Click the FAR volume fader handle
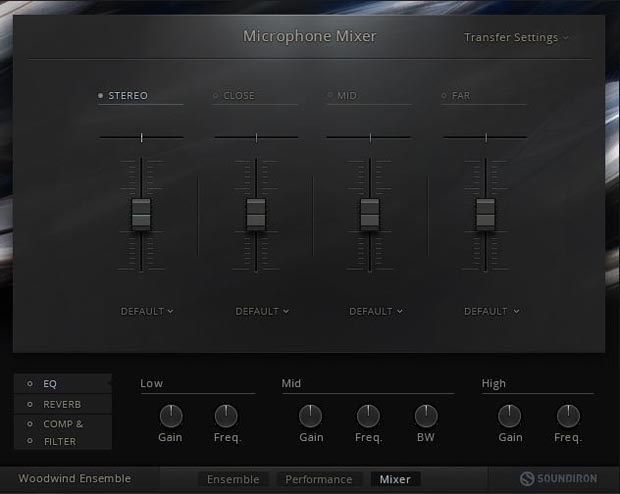 [x=486, y=214]
